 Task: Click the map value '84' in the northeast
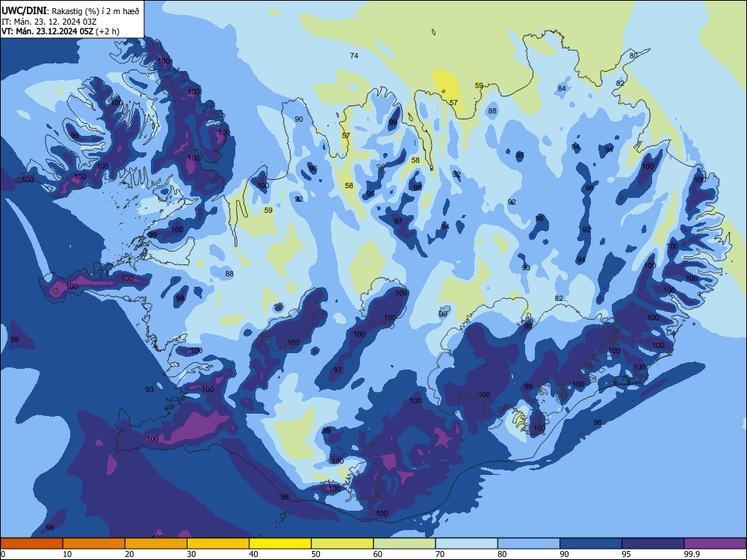coord(562,89)
